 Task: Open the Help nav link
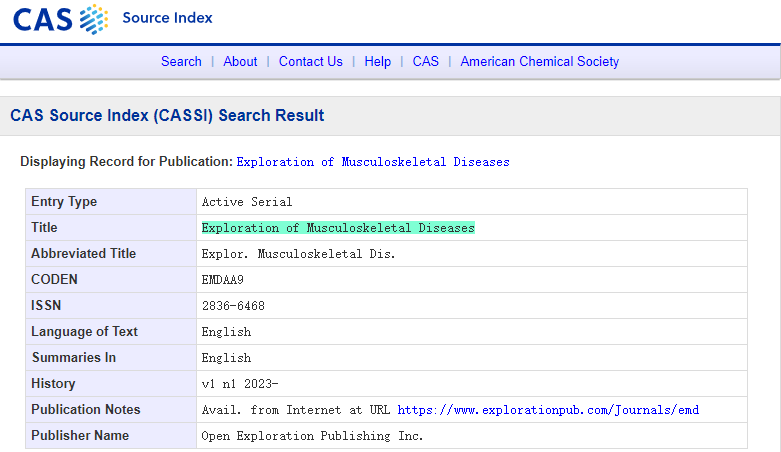378,61
